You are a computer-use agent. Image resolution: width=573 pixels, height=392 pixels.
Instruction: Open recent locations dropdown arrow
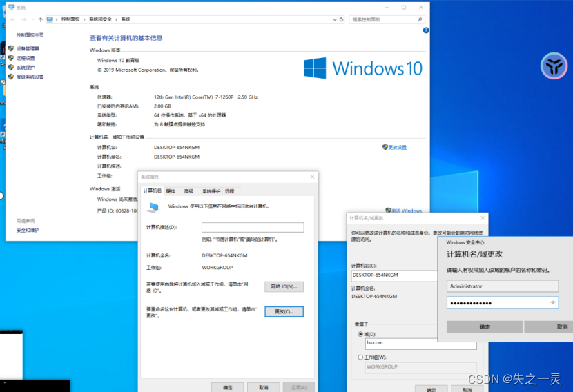(x=32, y=19)
